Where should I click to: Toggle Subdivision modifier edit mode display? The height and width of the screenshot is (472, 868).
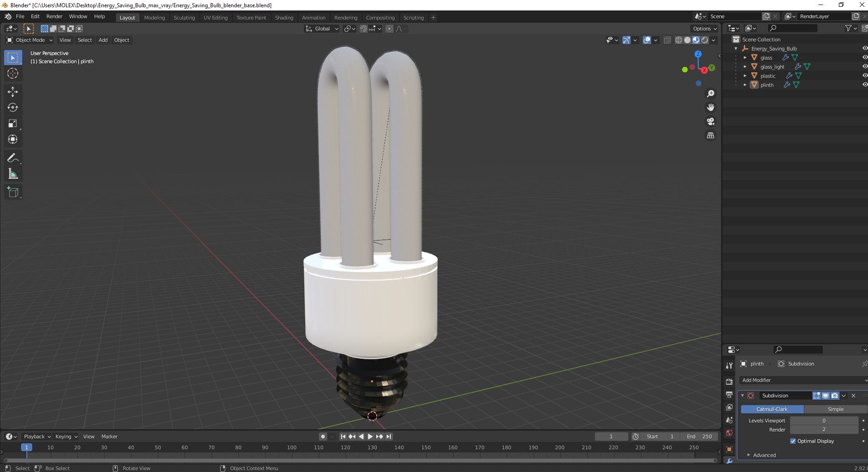click(x=817, y=396)
